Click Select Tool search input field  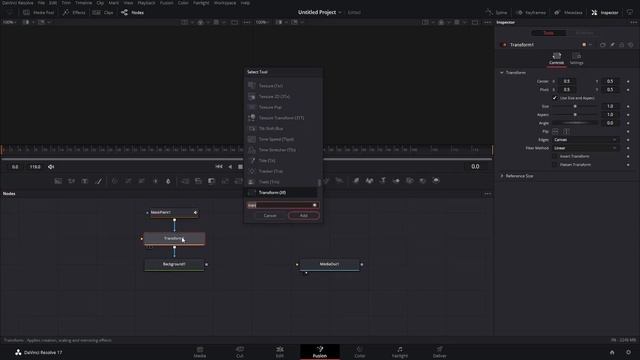[x=282, y=205]
